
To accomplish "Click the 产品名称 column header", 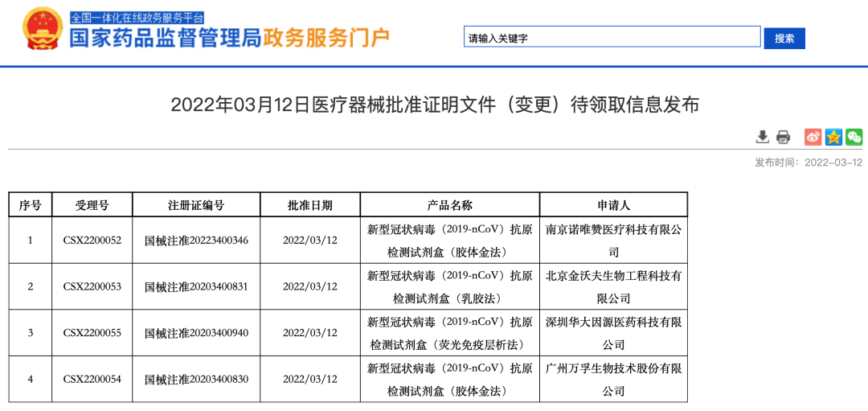I will [449, 205].
